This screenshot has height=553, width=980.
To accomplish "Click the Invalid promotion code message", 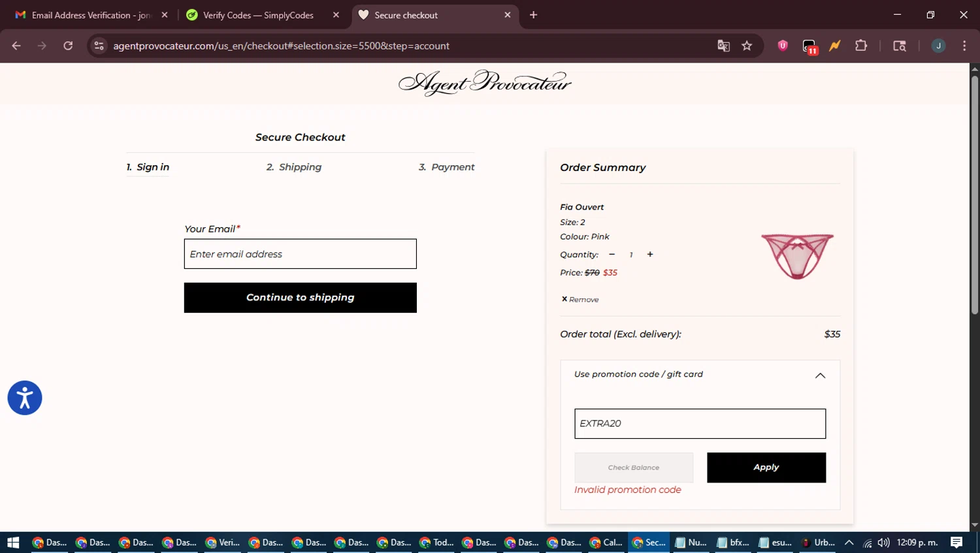I will point(627,490).
